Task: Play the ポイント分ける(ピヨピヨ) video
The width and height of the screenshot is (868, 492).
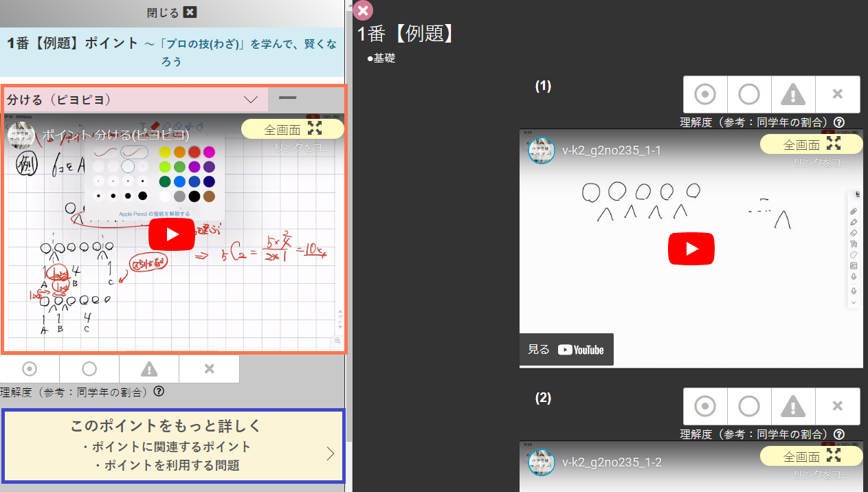Action: coord(172,234)
